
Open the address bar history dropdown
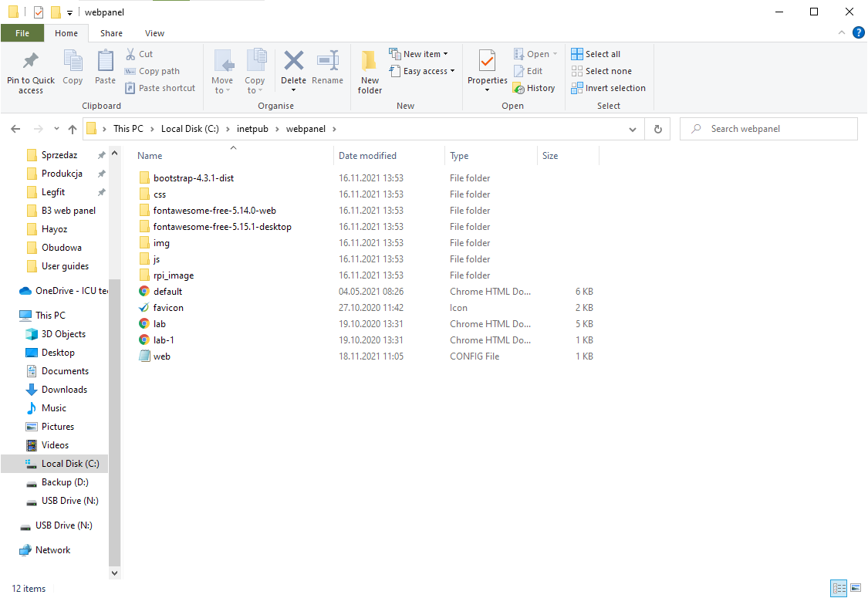(x=637, y=129)
